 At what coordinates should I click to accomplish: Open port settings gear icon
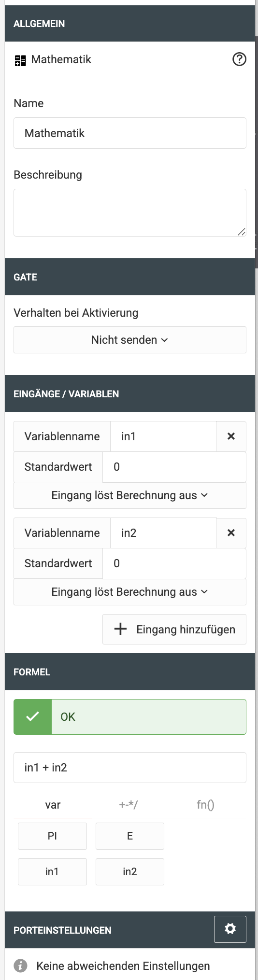click(230, 929)
